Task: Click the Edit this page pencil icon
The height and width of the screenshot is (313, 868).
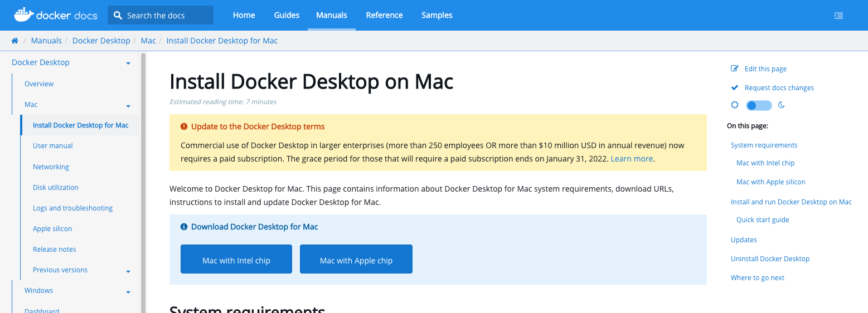Action: pyautogui.click(x=735, y=69)
